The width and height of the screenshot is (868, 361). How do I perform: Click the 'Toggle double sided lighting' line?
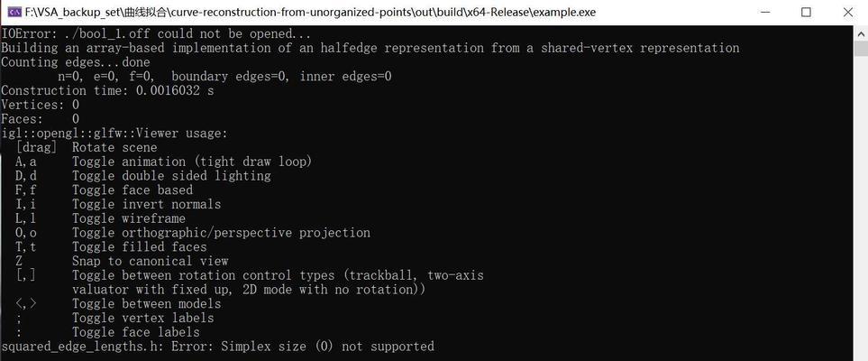(x=143, y=176)
